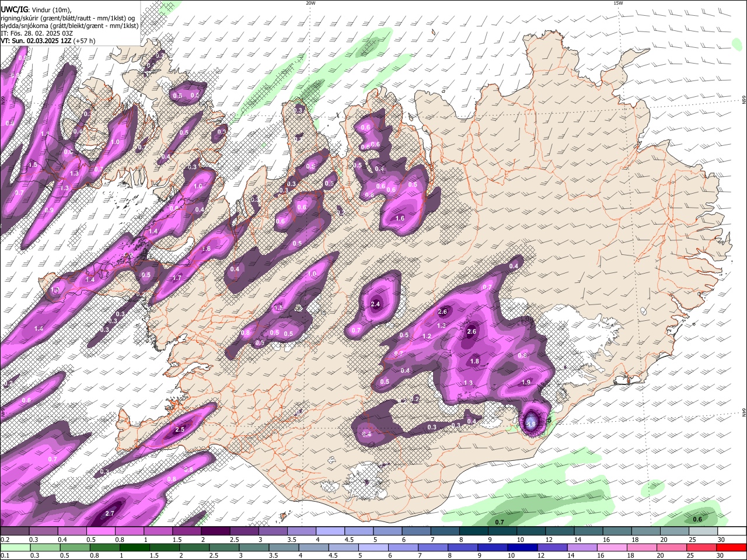This screenshot has height=560, width=747.
Task: Click the '15W' longitude label at top
Action: [618, 3]
